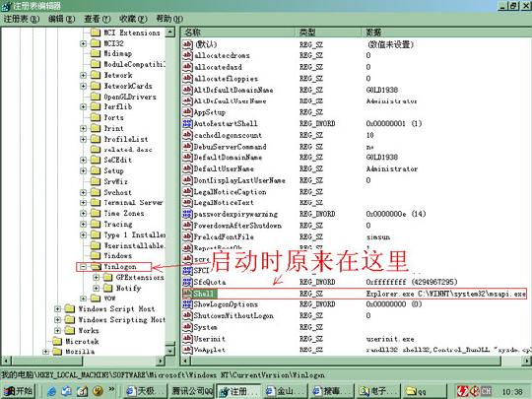Click the tree pane scroll-down arrow
The image size is (532, 399).
170,351
